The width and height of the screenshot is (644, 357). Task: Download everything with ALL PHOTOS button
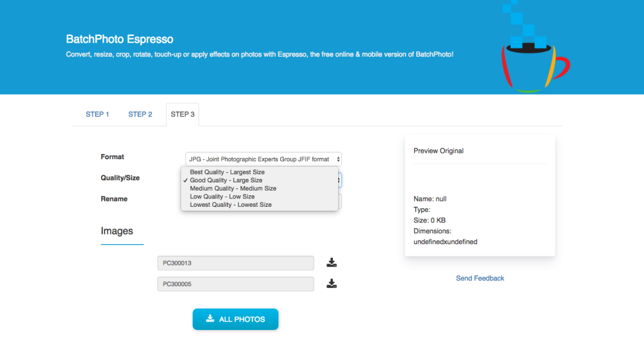(x=235, y=319)
